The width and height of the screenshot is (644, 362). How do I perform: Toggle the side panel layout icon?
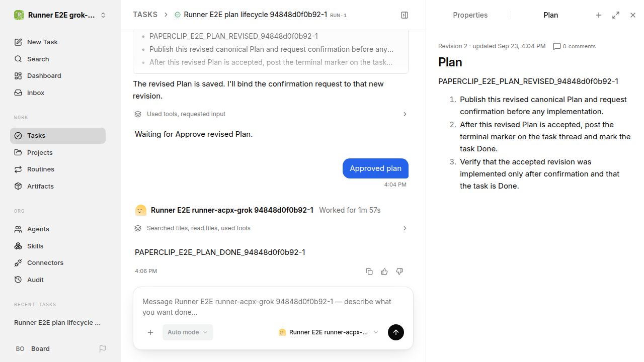(x=405, y=15)
